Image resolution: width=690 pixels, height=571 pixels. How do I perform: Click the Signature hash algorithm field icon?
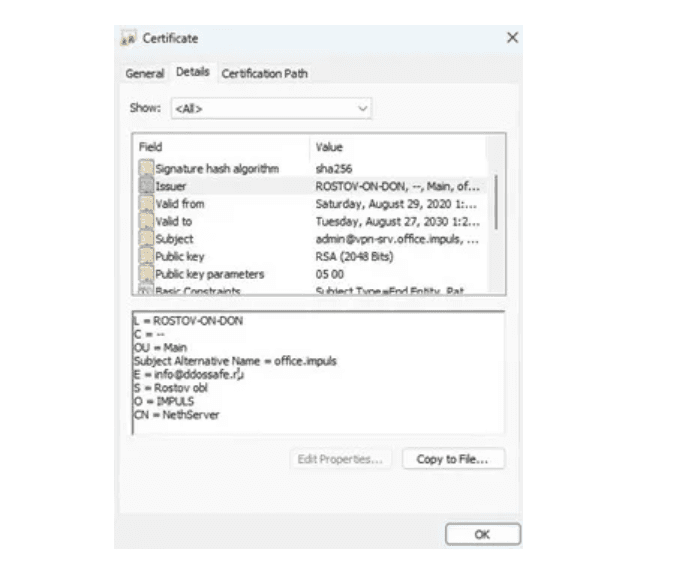point(146,168)
